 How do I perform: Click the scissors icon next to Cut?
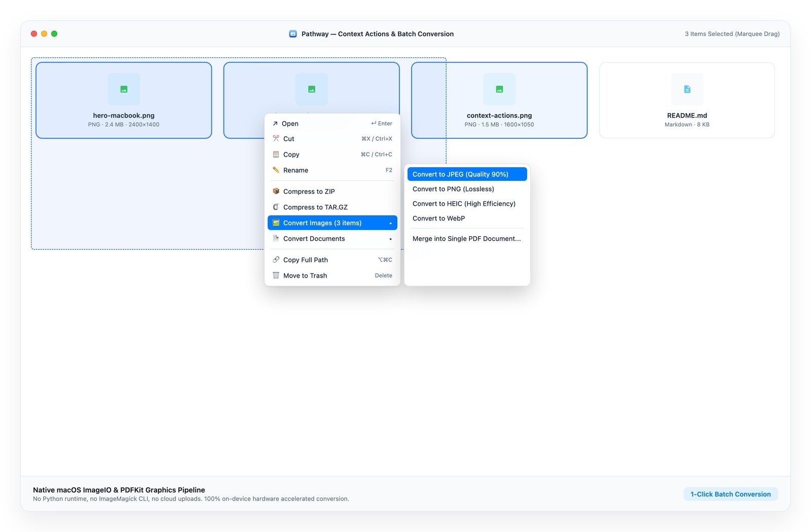(x=276, y=138)
